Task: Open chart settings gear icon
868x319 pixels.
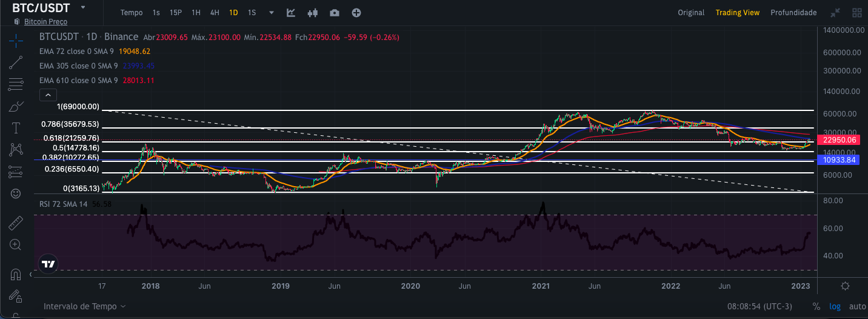Action: (846, 286)
